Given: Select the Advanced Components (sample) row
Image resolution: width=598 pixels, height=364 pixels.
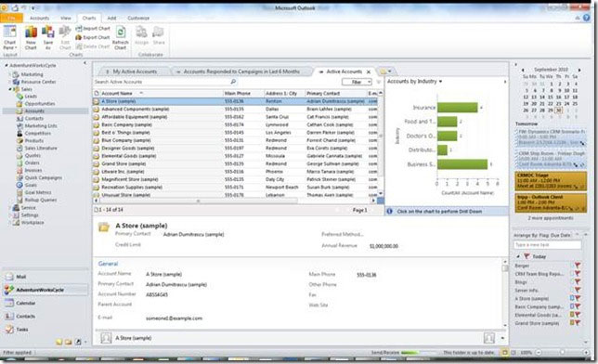Looking at the screenshot, I should tap(235, 110).
